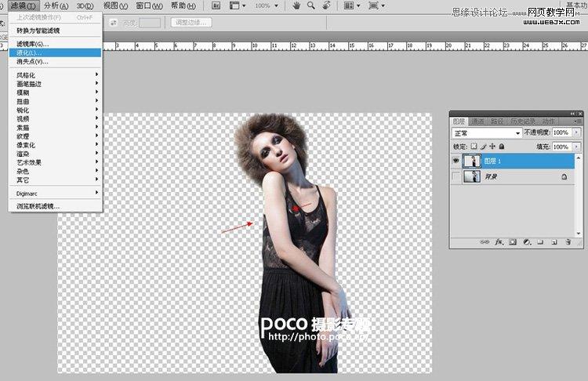Click the link layers icon in the Layers panel
Screen dimensions: 588x381
pyautogui.click(x=485, y=242)
